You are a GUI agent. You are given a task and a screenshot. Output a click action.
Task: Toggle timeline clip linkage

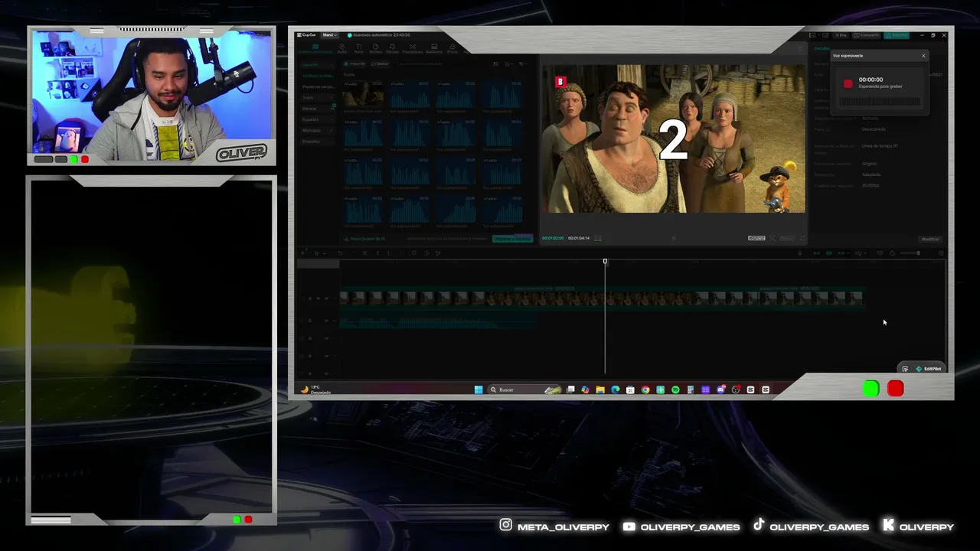(842, 253)
